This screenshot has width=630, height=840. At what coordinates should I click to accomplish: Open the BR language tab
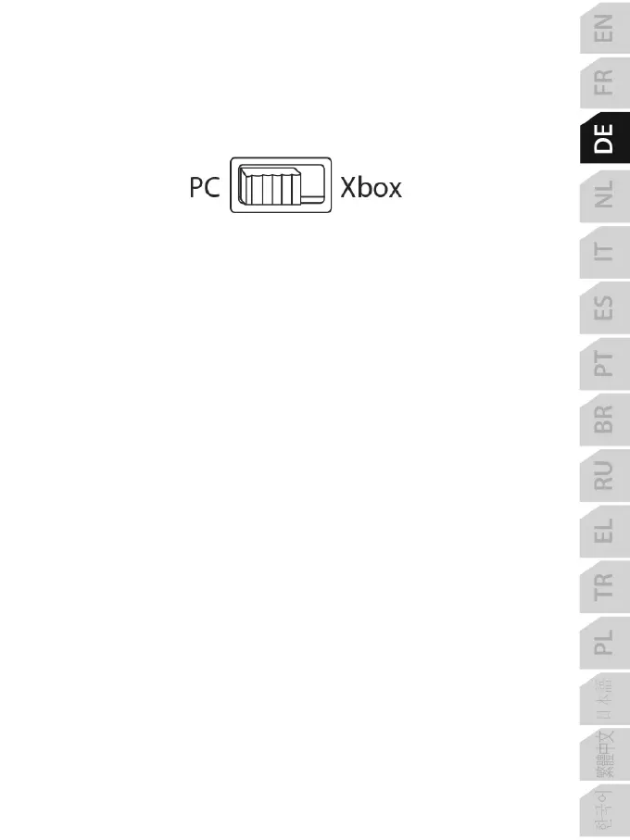point(605,419)
